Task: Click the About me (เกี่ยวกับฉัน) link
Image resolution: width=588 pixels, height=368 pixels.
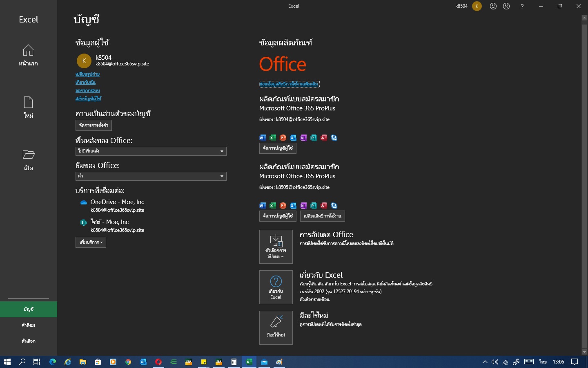Action: (85, 83)
